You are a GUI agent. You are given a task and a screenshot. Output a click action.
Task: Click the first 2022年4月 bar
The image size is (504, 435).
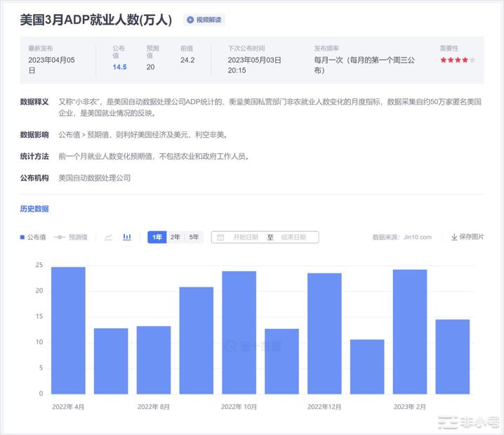tap(69, 330)
